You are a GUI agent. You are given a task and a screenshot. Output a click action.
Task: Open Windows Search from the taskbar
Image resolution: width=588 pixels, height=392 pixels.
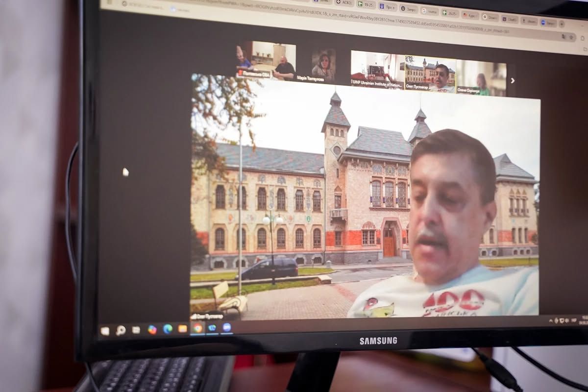(x=121, y=331)
